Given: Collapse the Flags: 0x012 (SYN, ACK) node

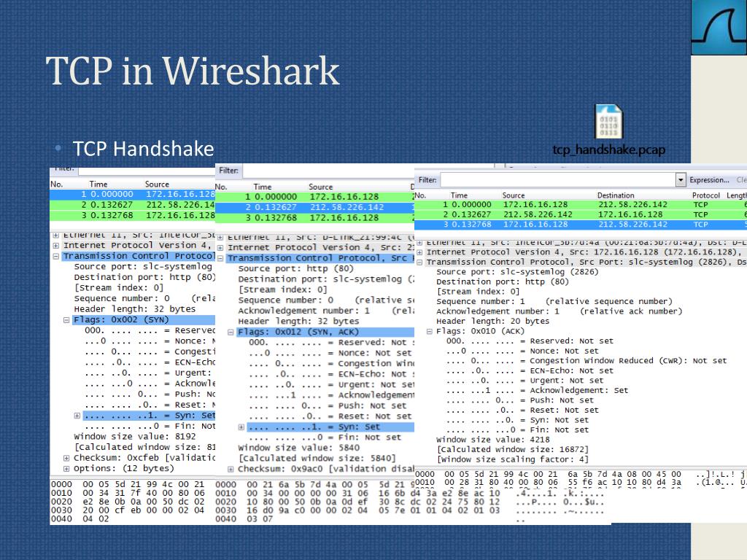Looking at the screenshot, I should (231, 332).
